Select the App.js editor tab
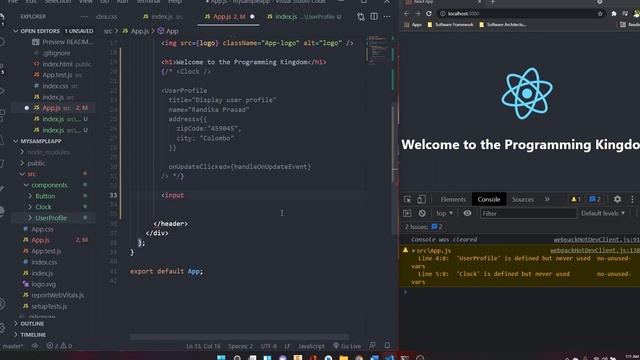 coord(229,17)
